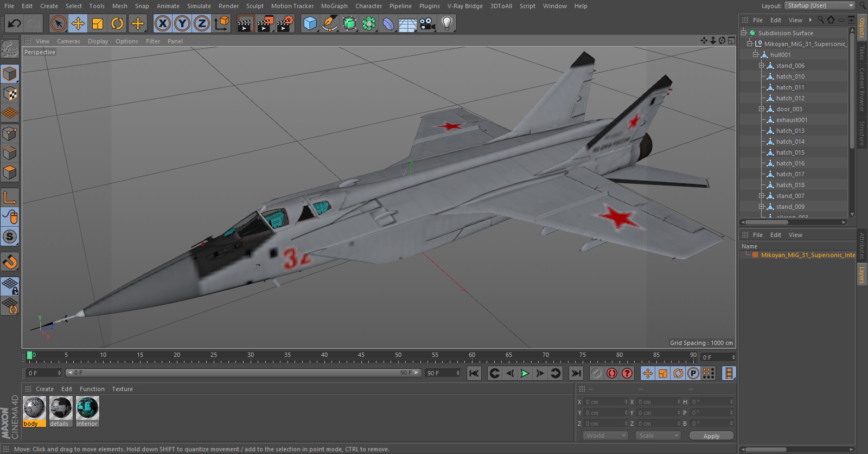Open Edit Render Settings icon
This screenshot has height=454, width=868.
point(285,23)
